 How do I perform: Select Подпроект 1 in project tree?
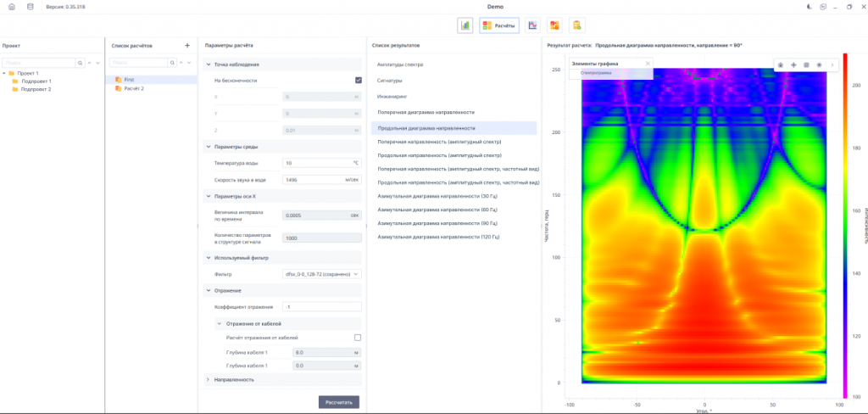tap(36, 81)
